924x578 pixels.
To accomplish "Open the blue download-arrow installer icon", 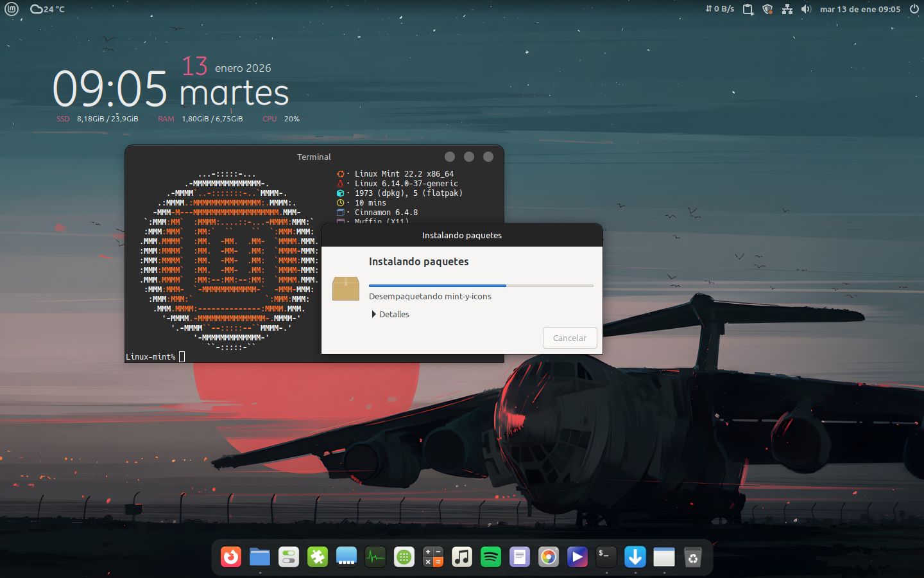I will click(635, 557).
